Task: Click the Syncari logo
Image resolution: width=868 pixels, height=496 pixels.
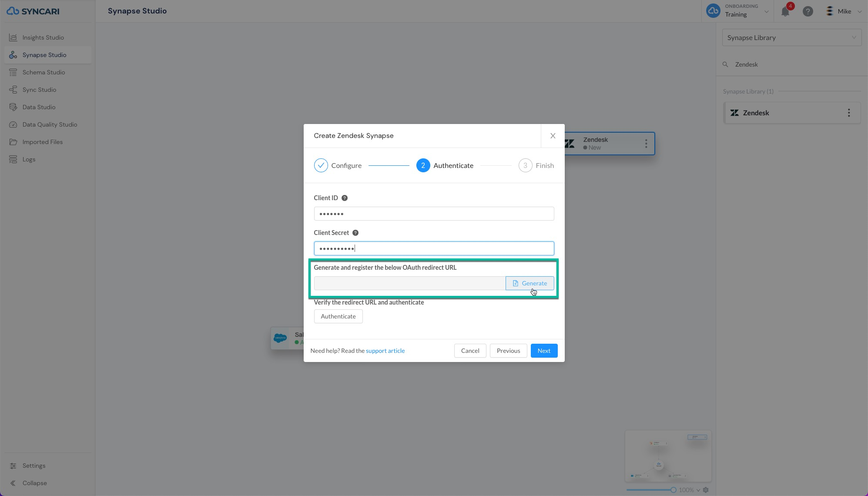Action: tap(33, 11)
